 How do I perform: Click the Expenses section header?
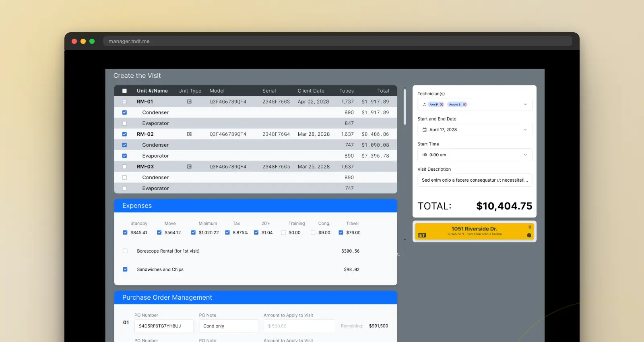[x=256, y=206]
